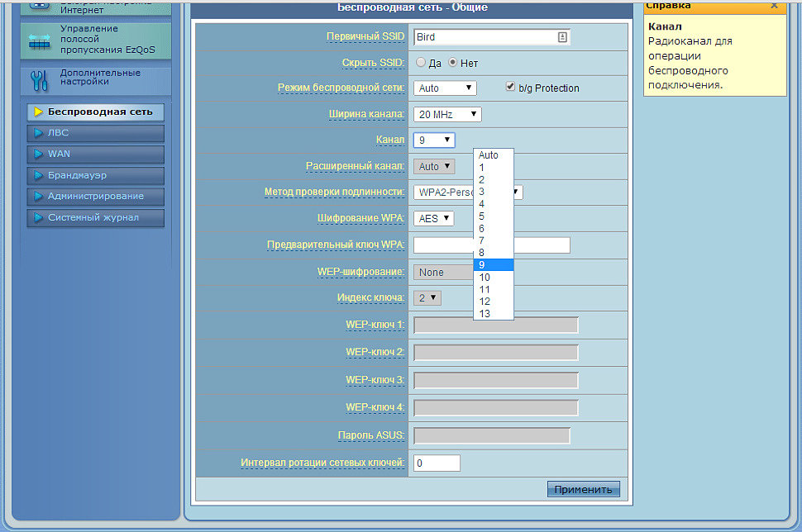802x532 pixels.
Task: Click the Дополнительные настройки tools icon
Action: (x=40, y=79)
